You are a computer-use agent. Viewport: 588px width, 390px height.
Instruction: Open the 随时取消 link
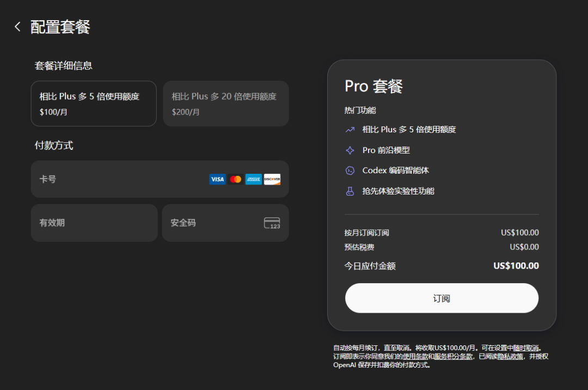(x=525, y=348)
